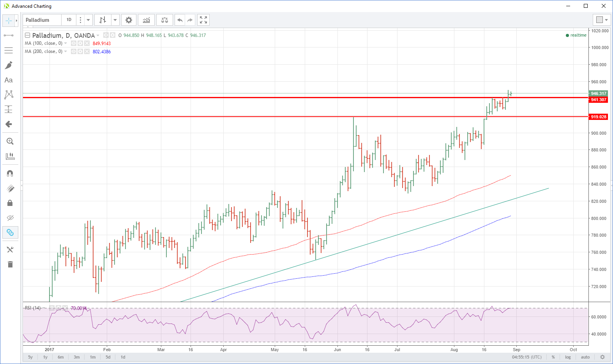Select the 5d time range
Image resolution: width=613 pixels, height=364 pixels.
(108, 357)
